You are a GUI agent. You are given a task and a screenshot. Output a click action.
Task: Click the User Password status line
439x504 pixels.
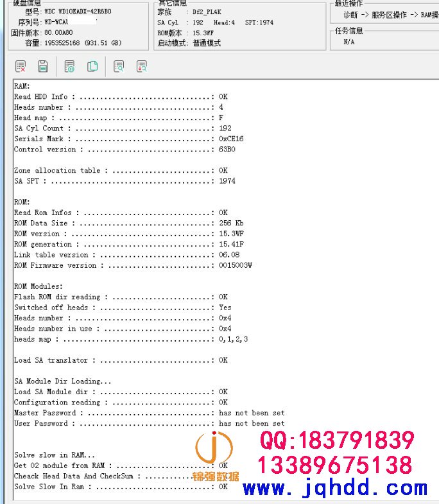(150, 424)
